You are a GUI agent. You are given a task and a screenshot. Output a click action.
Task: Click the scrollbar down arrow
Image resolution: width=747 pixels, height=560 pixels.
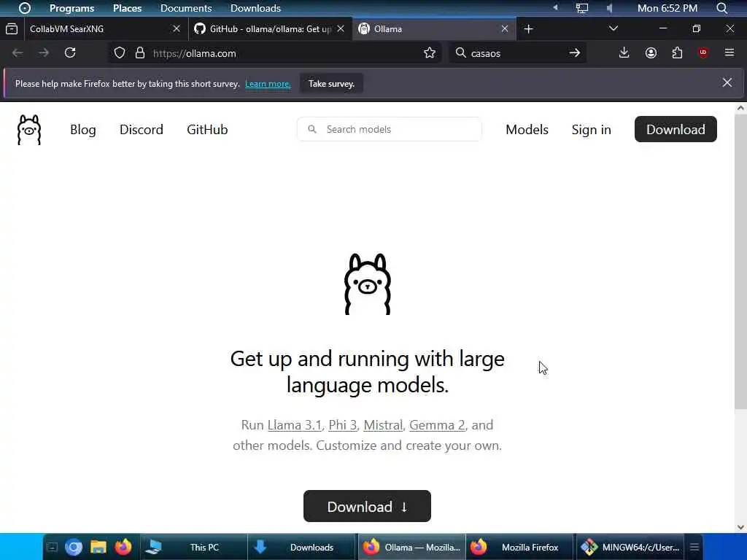(x=740, y=527)
